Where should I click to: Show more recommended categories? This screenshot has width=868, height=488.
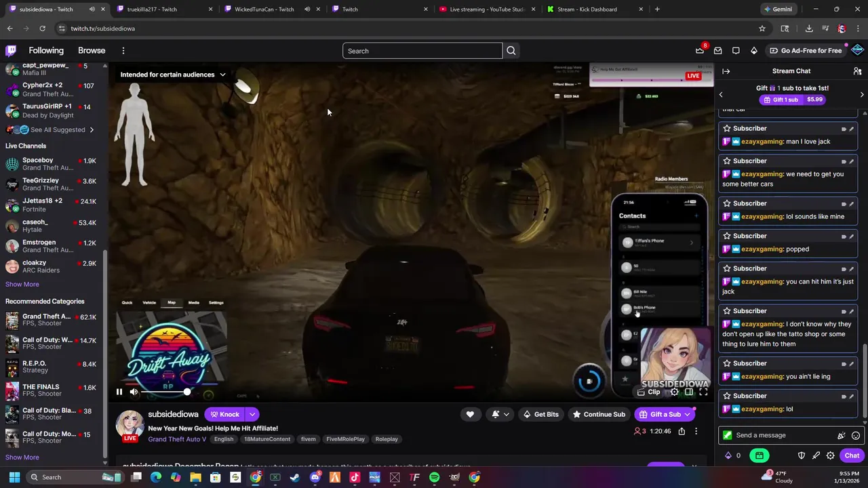(22, 457)
